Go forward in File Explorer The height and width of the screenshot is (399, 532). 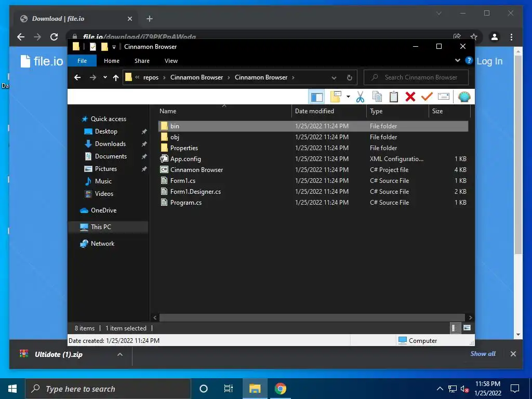pos(92,77)
